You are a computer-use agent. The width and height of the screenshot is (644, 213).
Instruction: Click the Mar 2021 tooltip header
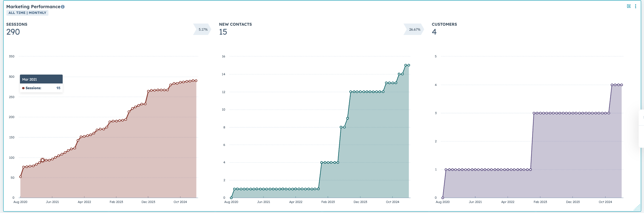click(x=41, y=79)
